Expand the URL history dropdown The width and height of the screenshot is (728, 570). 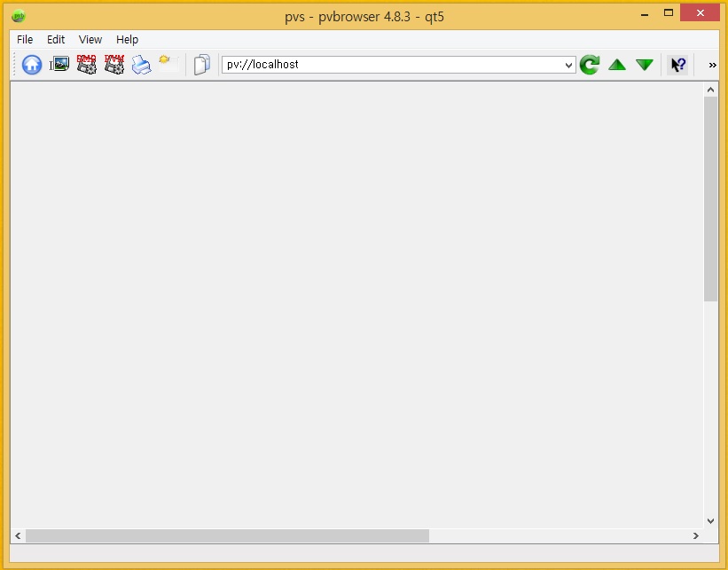tap(568, 64)
